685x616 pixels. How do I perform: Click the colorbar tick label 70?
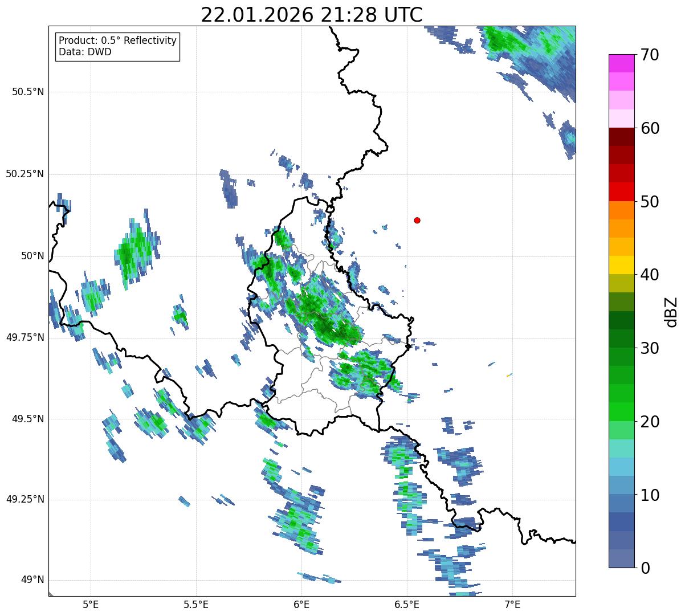[x=650, y=55]
